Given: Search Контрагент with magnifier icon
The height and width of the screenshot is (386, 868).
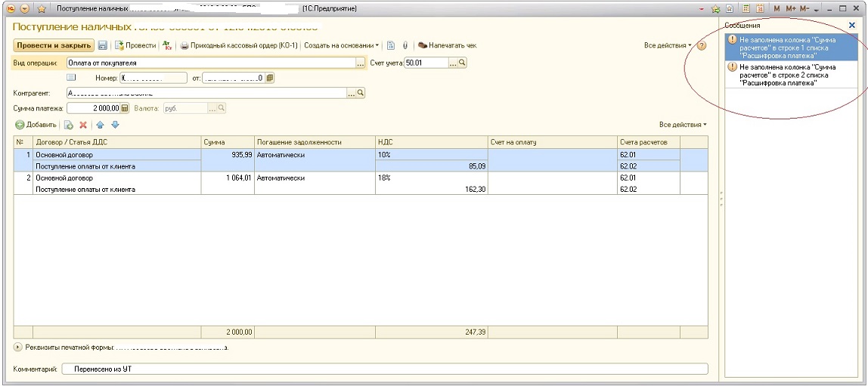Looking at the screenshot, I should pos(361,93).
